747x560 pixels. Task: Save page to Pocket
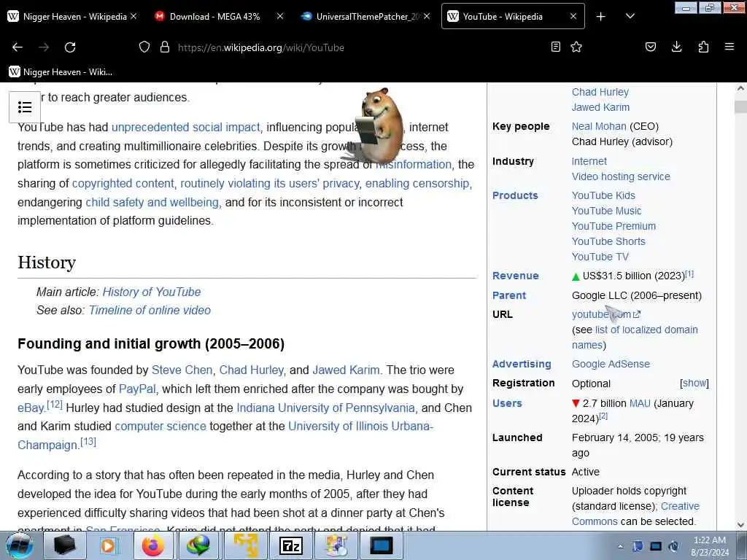(650, 47)
